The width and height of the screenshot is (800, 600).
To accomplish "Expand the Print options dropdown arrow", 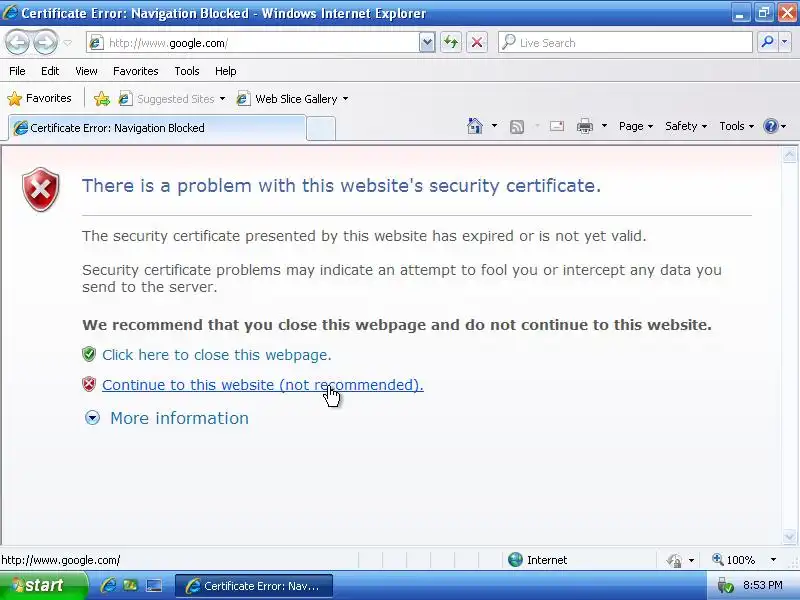I will (604, 126).
